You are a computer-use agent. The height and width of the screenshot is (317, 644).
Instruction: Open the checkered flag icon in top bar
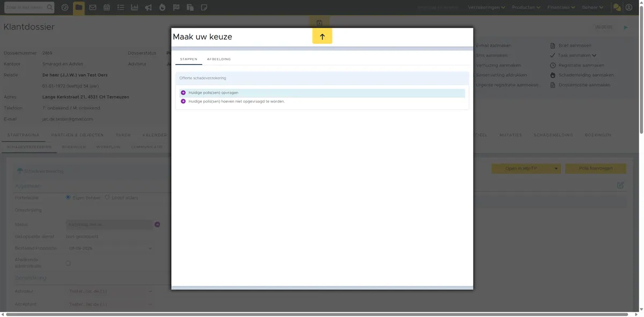176,8
